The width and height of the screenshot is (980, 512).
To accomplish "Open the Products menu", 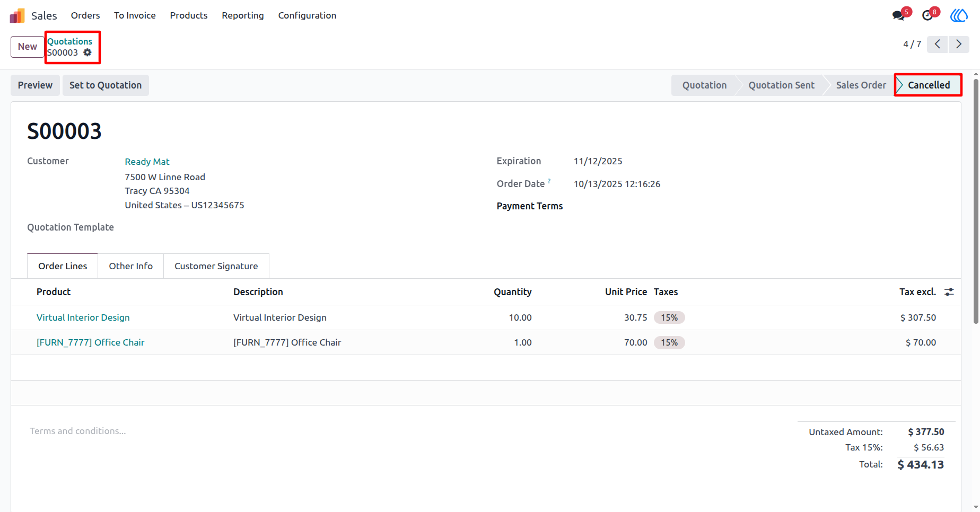I will [189, 15].
